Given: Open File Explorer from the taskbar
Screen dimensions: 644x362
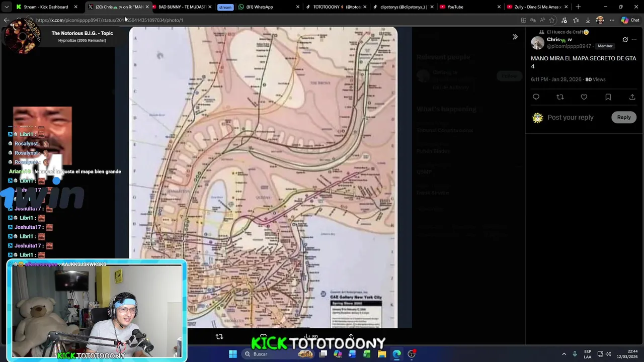Looking at the screenshot, I should [382, 354].
